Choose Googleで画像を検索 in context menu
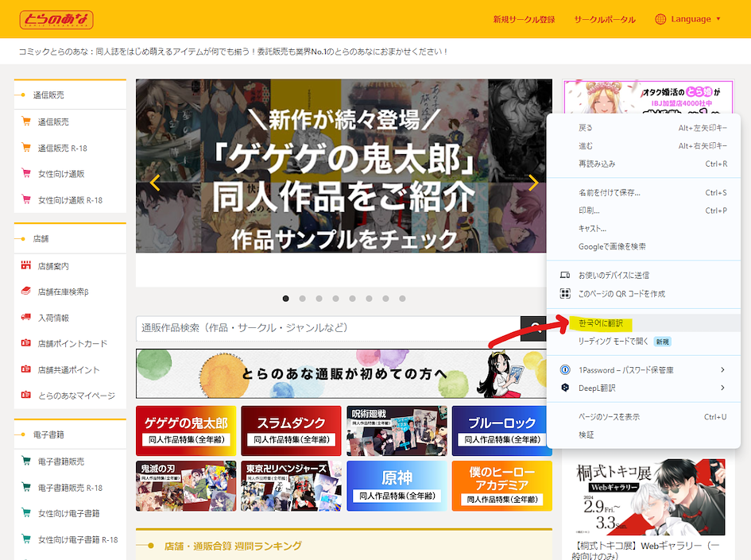The height and width of the screenshot is (560, 751). coord(643,246)
